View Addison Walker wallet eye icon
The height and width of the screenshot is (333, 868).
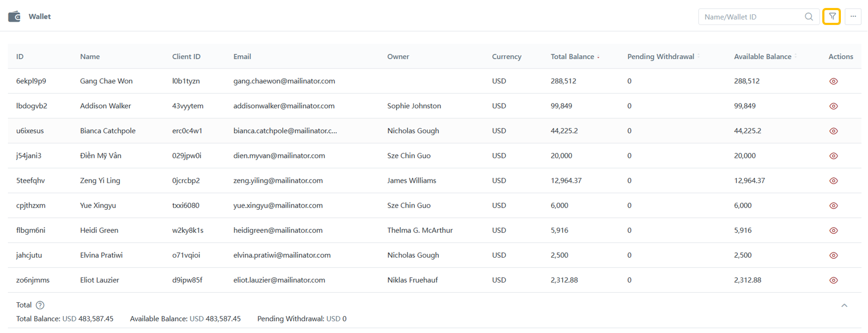click(x=833, y=106)
